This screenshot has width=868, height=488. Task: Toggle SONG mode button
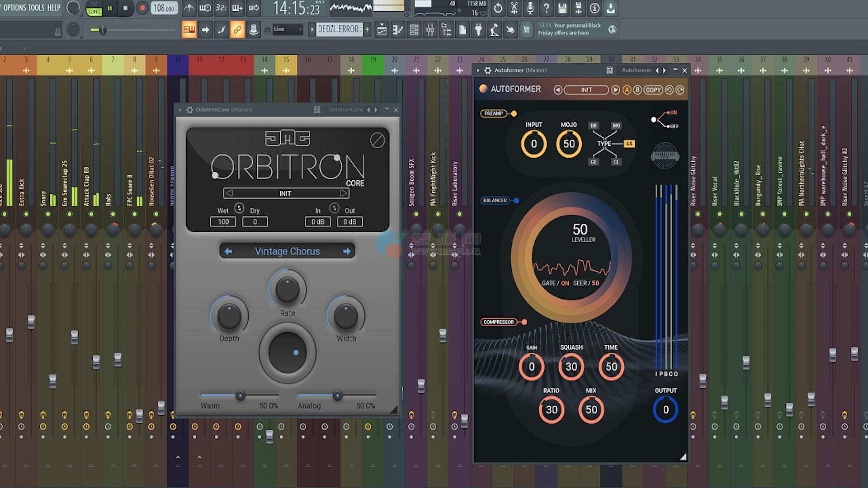(94, 12)
